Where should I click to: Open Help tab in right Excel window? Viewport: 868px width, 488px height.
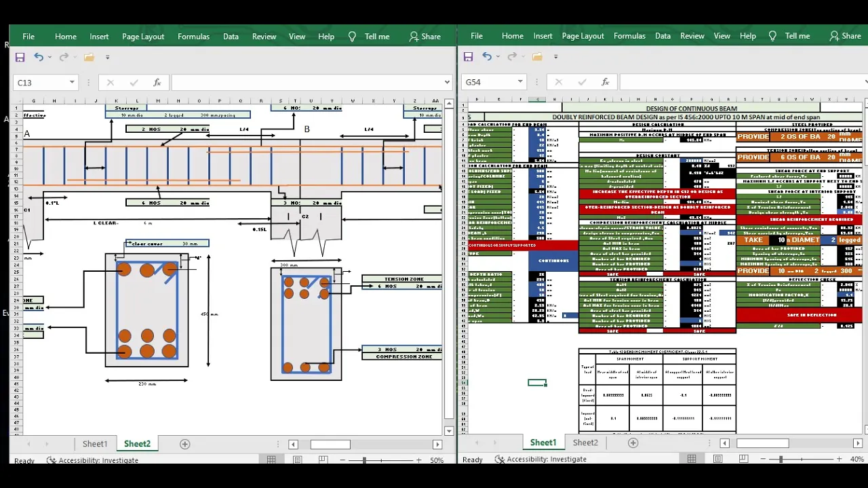(x=748, y=36)
